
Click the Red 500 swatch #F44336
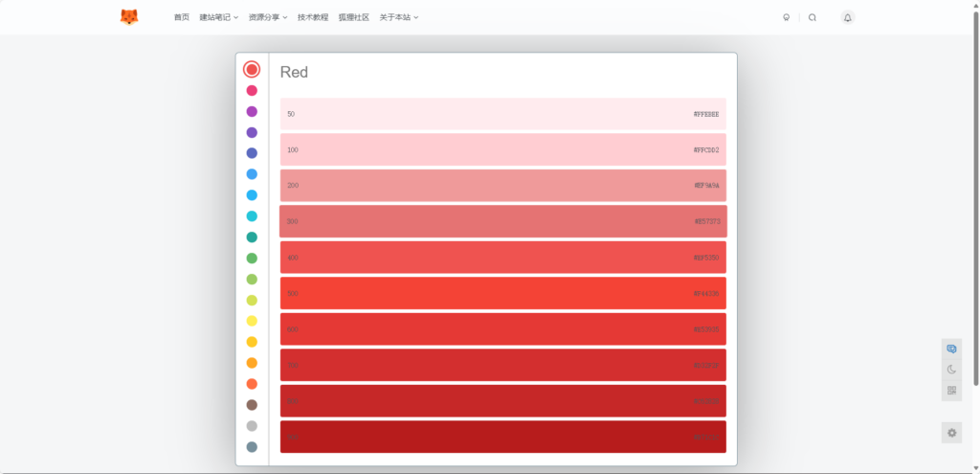coord(503,293)
